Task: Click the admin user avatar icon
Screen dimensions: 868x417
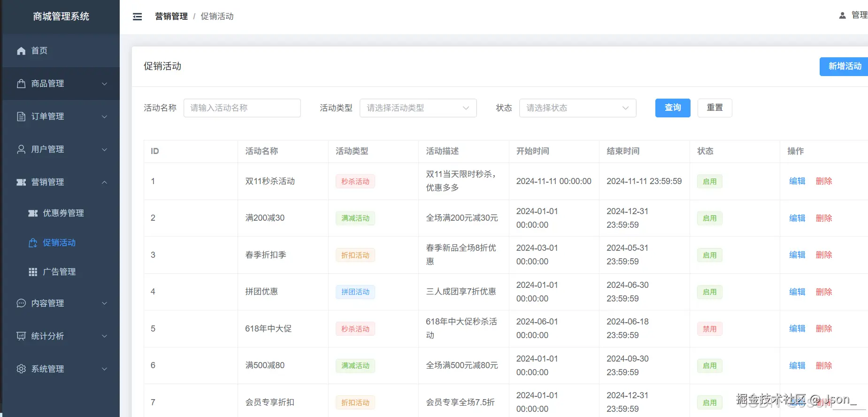Action: tap(842, 15)
